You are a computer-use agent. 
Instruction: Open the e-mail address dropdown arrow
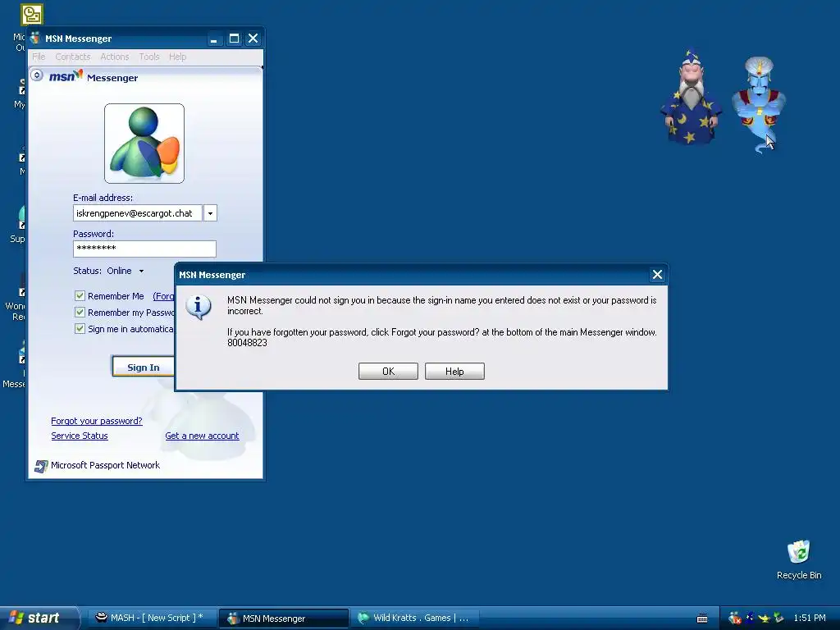210,213
